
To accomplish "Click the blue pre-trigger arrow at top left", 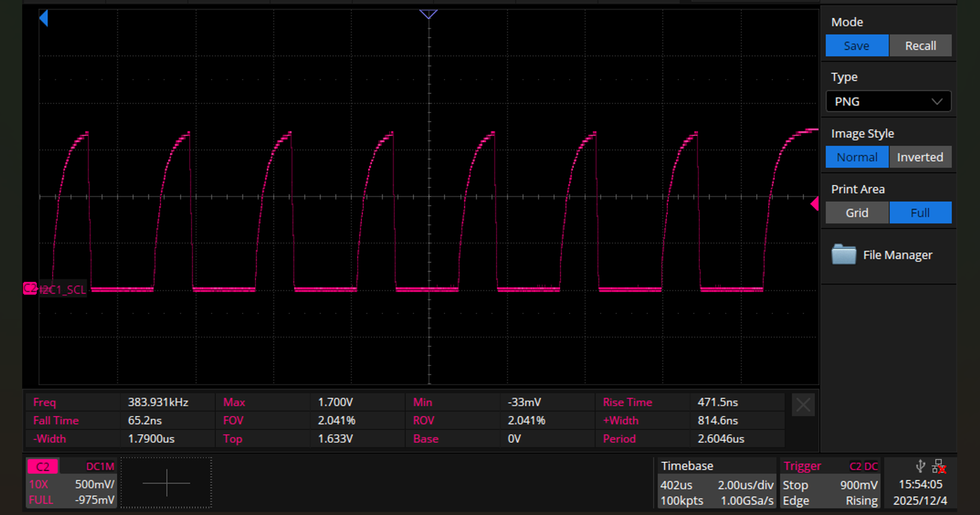I will coord(44,18).
